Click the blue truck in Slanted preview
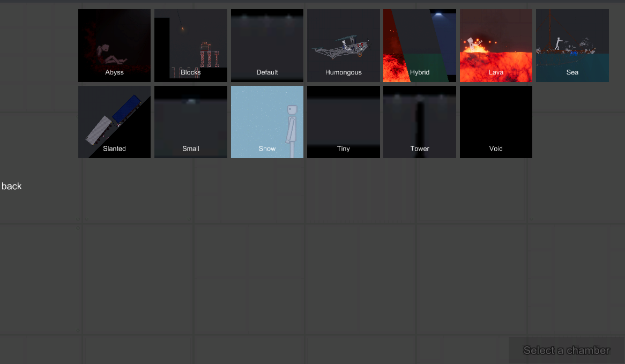The width and height of the screenshot is (625, 364). click(x=127, y=109)
